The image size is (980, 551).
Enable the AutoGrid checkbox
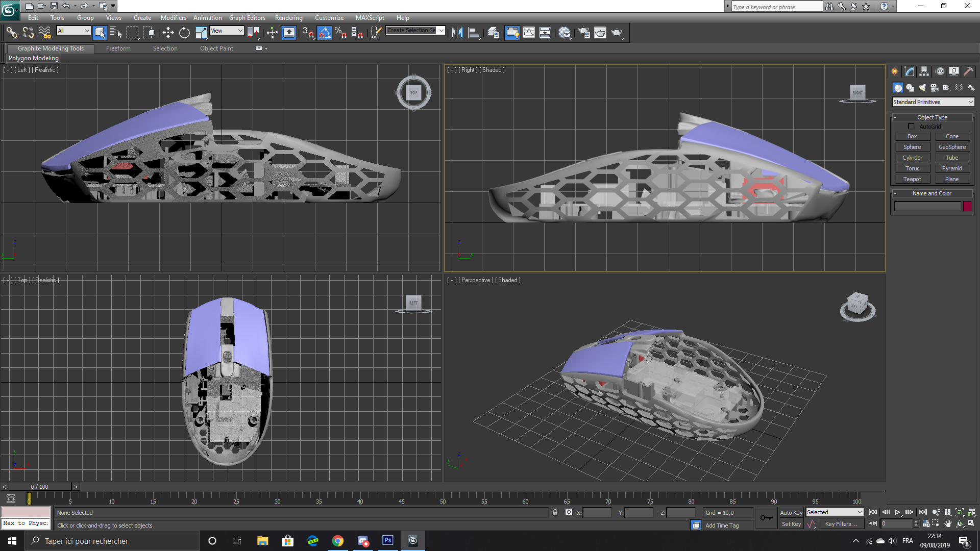click(912, 127)
